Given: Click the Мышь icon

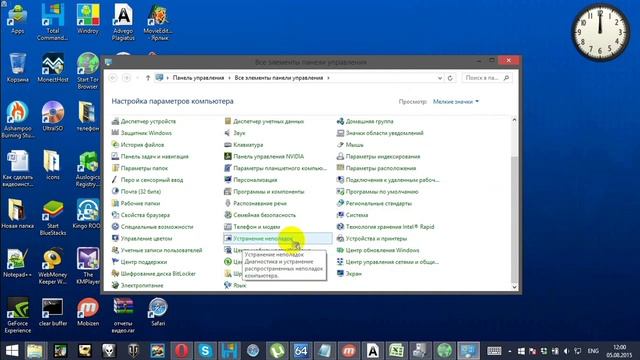Looking at the screenshot, I should point(340,145).
